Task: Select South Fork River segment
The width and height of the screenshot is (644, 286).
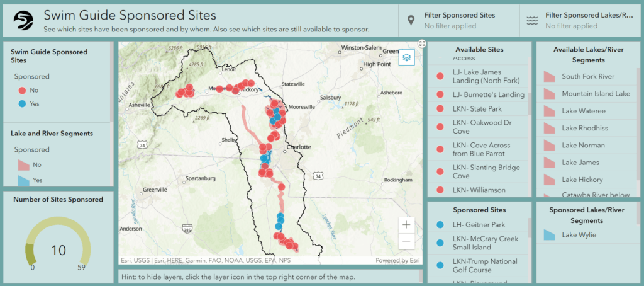Action: click(x=587, y=77)
